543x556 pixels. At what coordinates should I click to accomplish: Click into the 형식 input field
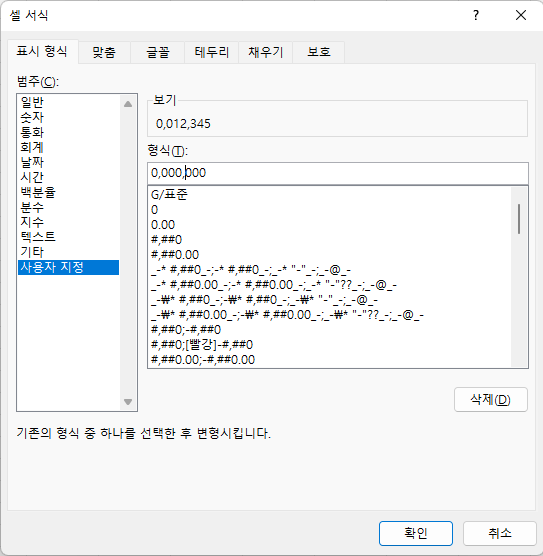(x=338, y=173)
